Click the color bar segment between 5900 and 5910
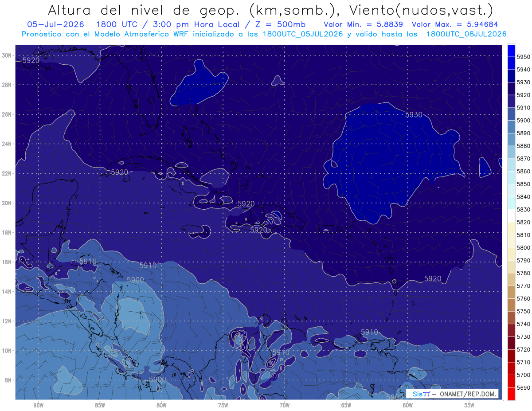 point(511,114)
